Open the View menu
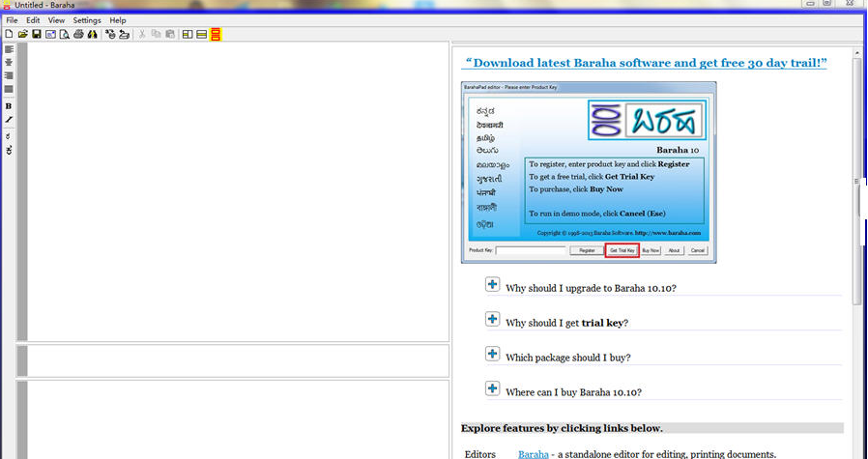 pyautogui.click(x=56, y=20)
